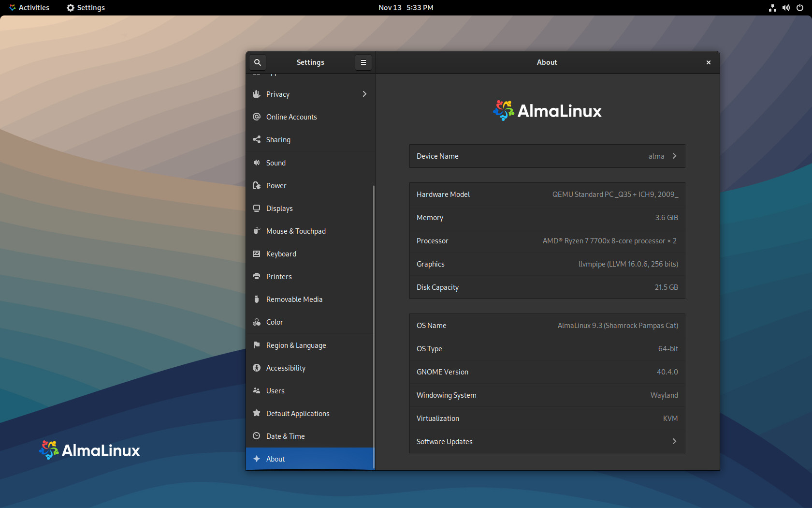Open the hamburger menu in Settings header
This screenshot has width=812, height=508.
[x=363, y=62]
